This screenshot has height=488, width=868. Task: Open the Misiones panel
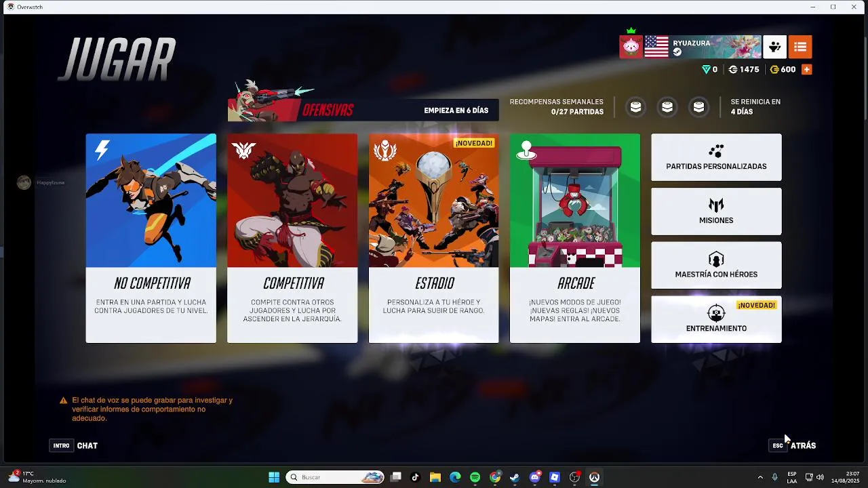click(716, 211)
